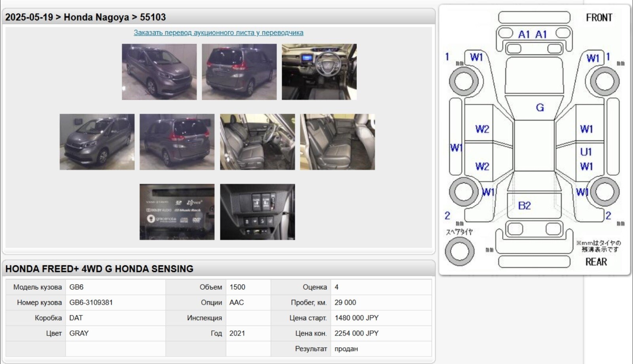Screen dimensions: 633x364
Task: Open the front seats interior photo
Action: pyautogui.click(x=257, y=142)
